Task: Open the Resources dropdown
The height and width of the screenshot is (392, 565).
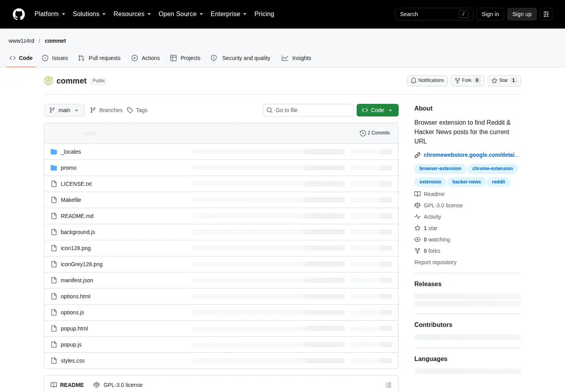Action: pos(132,14)
